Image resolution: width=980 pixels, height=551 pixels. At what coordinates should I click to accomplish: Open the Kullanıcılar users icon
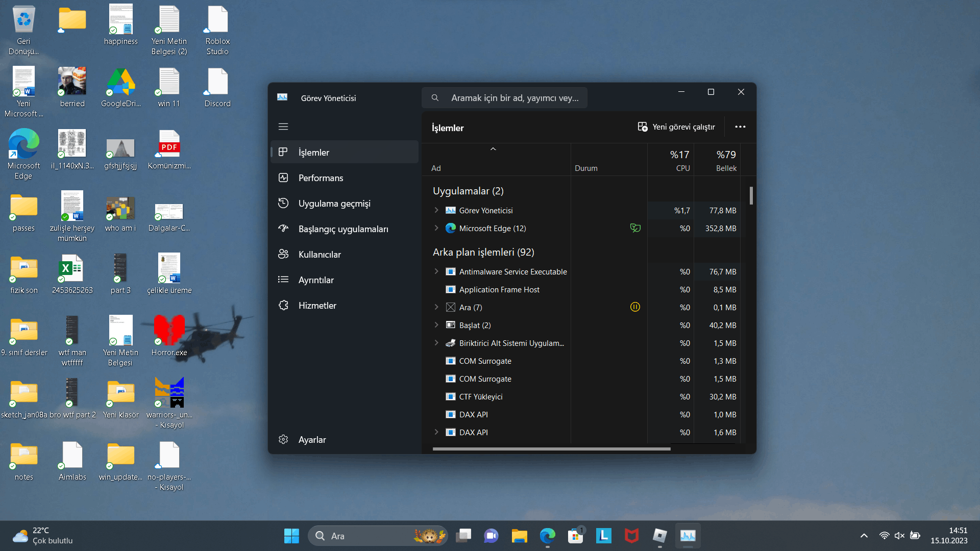tap(283, 254)
